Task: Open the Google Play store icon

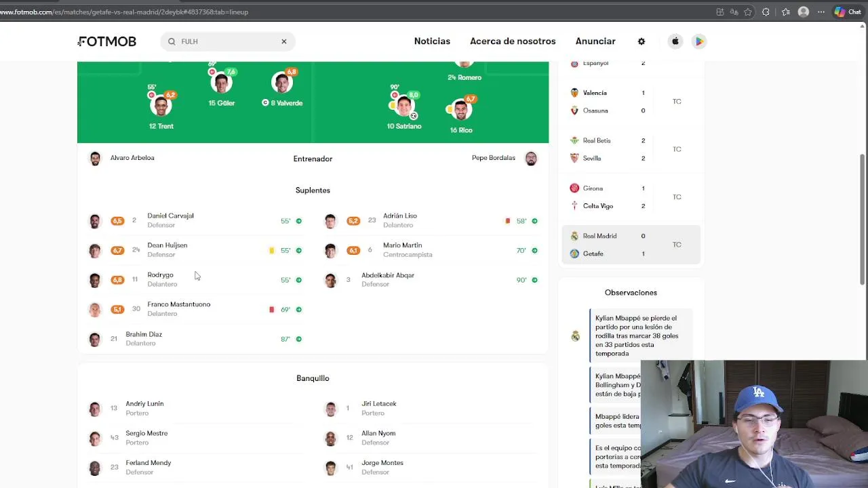Action: (699, 41)
